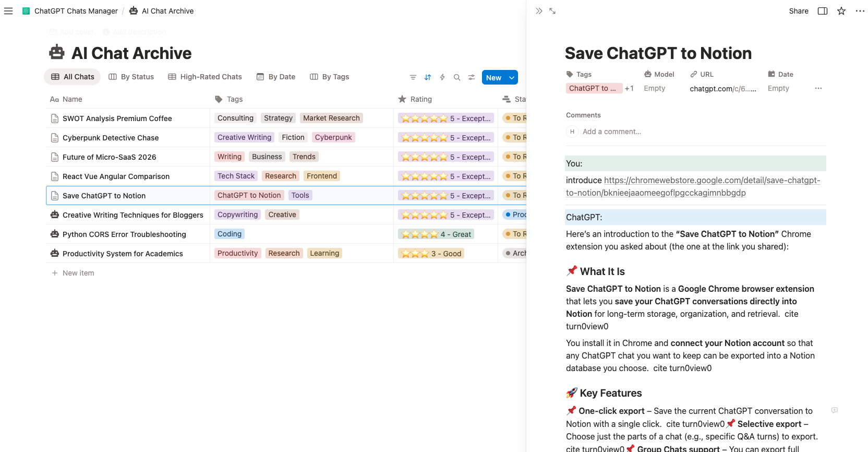This screenshot has width=868, height=452.
Task: Open the automations lightning bolt icon
Action: click(442, 77)
